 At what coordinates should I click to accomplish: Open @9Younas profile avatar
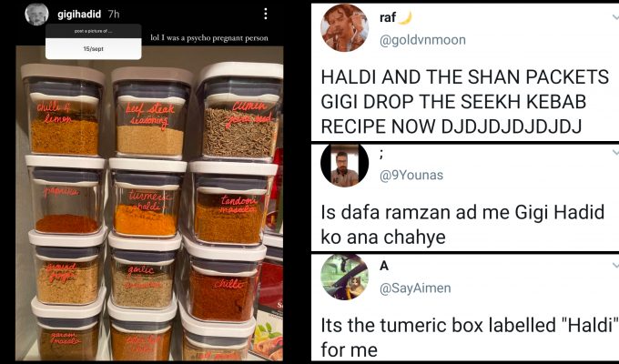[x=345, y=163]
